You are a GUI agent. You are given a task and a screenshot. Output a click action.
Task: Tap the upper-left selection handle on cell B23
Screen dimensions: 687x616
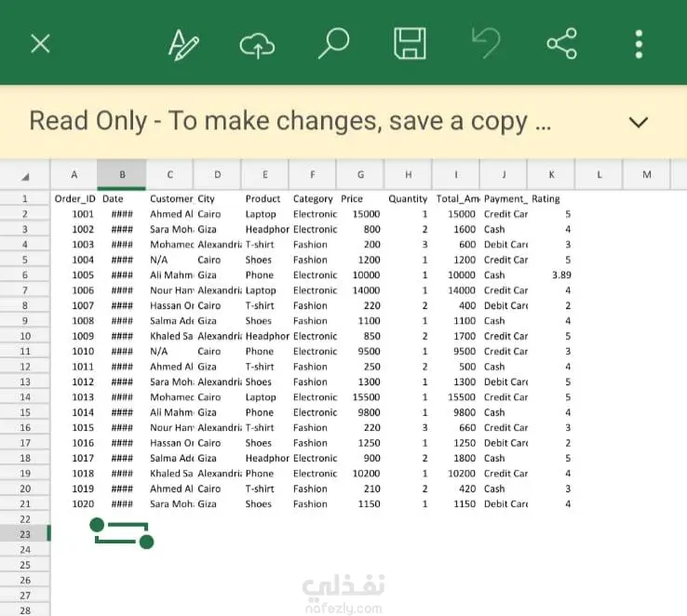tap(97, 525)
